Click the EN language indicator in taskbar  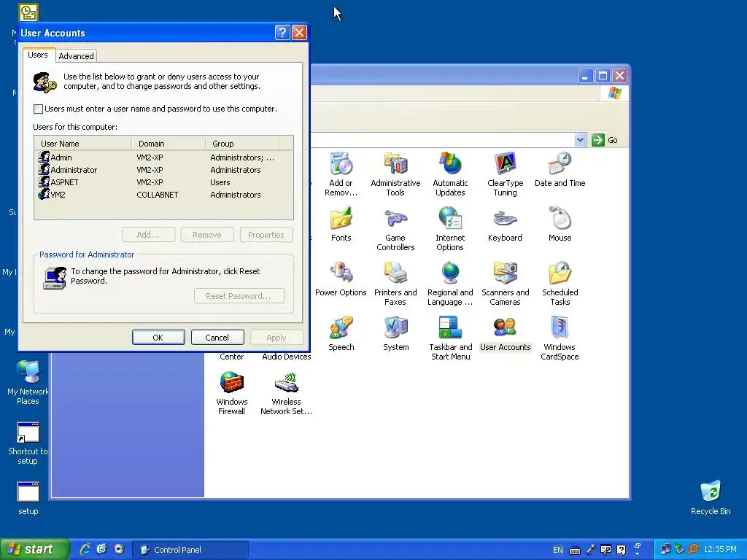[x=558, y=550]
